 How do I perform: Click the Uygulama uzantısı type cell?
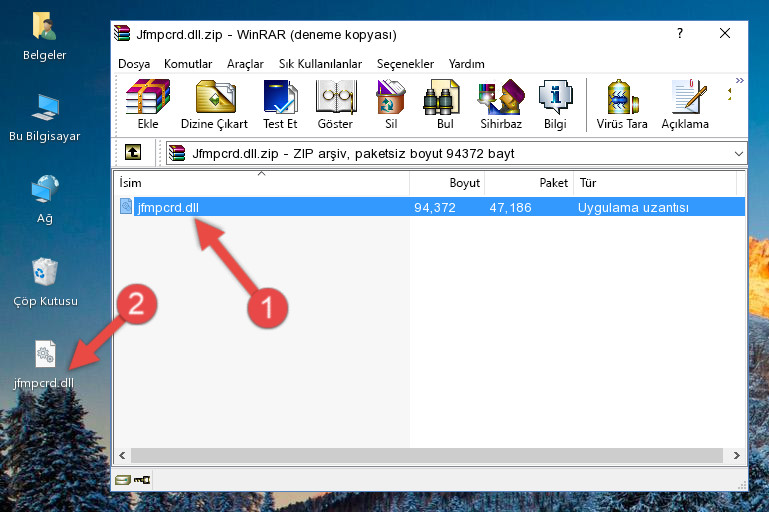pos(633,207)
